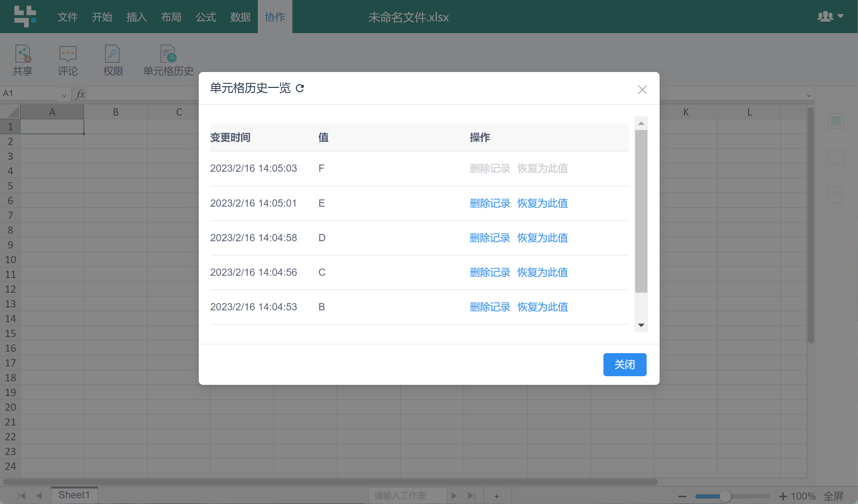Jump to first sheet tab arrow
The height and width of the screenshot is (504, 858).
pyautogui.click(x=22, y=496)
